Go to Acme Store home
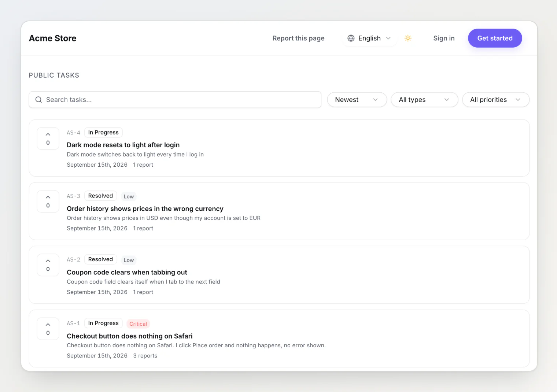 coord(53,38)
